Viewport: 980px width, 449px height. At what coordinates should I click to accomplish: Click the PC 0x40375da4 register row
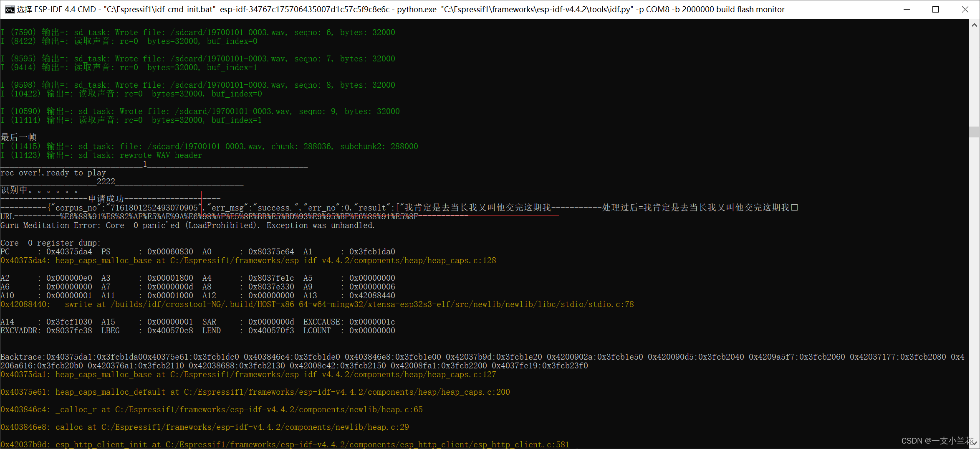(198, 251)
